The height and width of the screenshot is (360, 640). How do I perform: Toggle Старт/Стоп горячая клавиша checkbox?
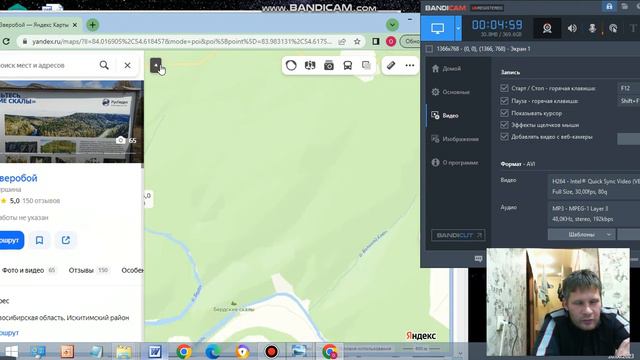pos(504,88)
